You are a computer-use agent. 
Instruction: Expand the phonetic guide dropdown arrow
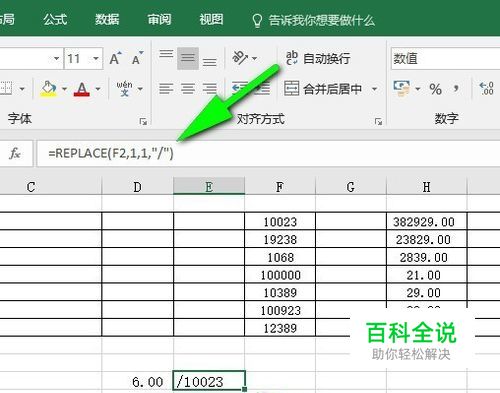point(140,89)
